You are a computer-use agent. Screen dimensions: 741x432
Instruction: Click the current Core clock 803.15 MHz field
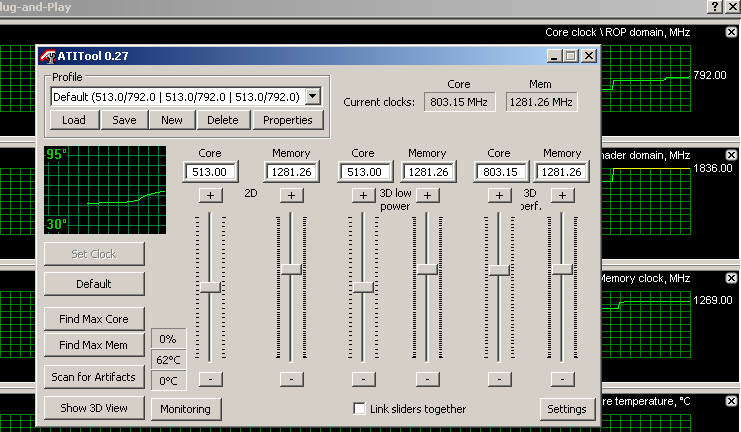tap(459, 102)
